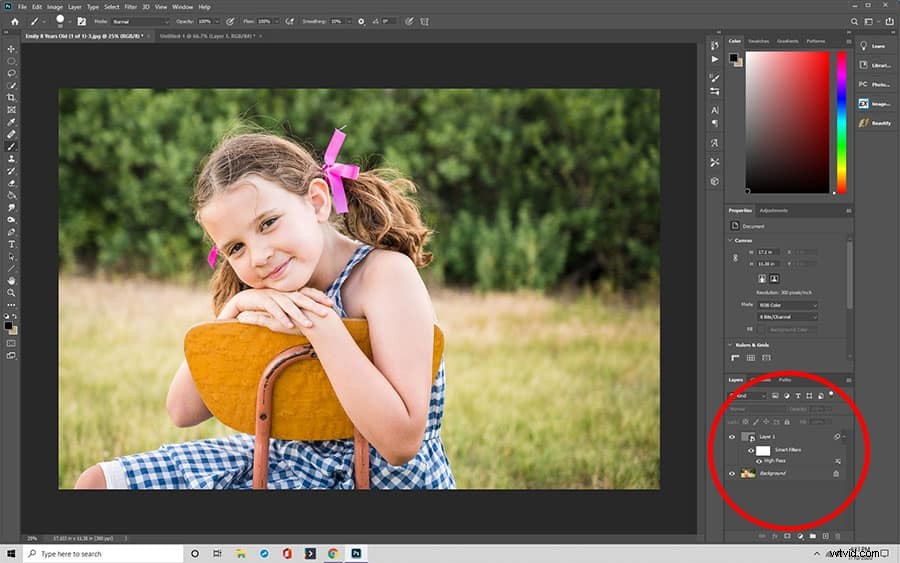The image size is (900, 563).
Task: Open the History panel icon
Action: point(715,45)
